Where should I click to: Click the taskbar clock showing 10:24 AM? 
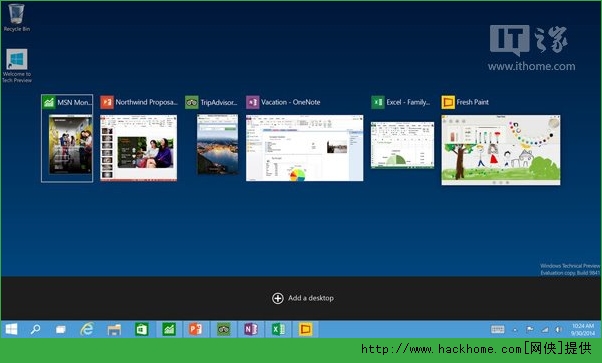coord(583,330)
